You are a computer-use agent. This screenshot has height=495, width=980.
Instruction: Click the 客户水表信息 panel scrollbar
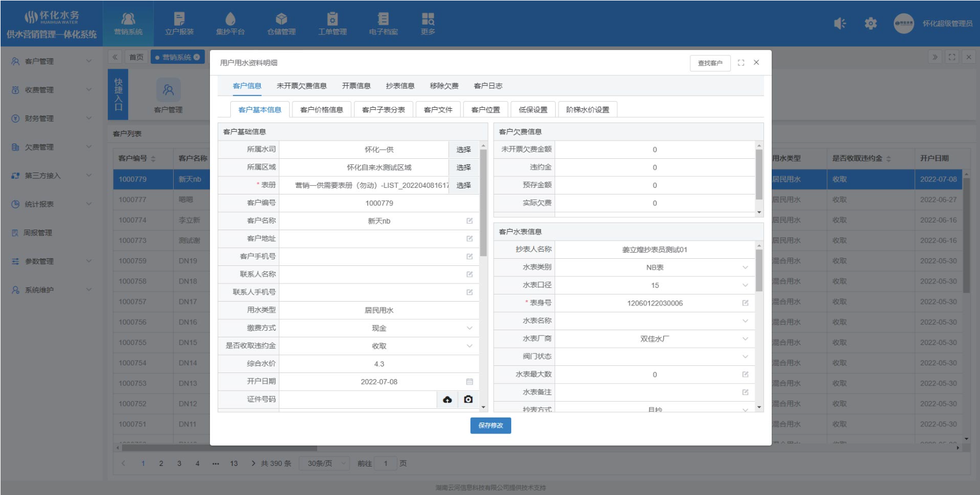pyautogui.click(x=759, y=270)
